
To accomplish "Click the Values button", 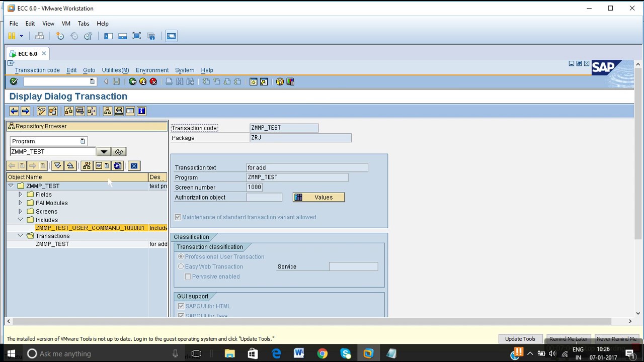I will (x=318, y=198).
